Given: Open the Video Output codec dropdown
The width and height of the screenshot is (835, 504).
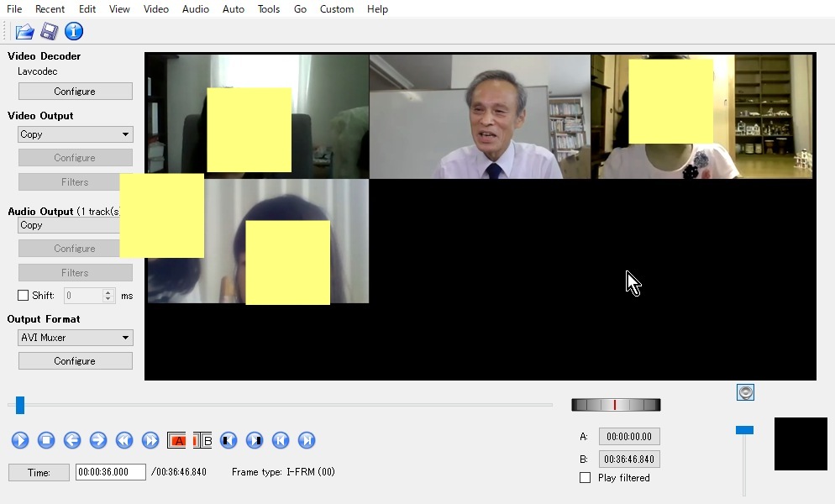Looking at the screenshot, I should coord(75,134).
